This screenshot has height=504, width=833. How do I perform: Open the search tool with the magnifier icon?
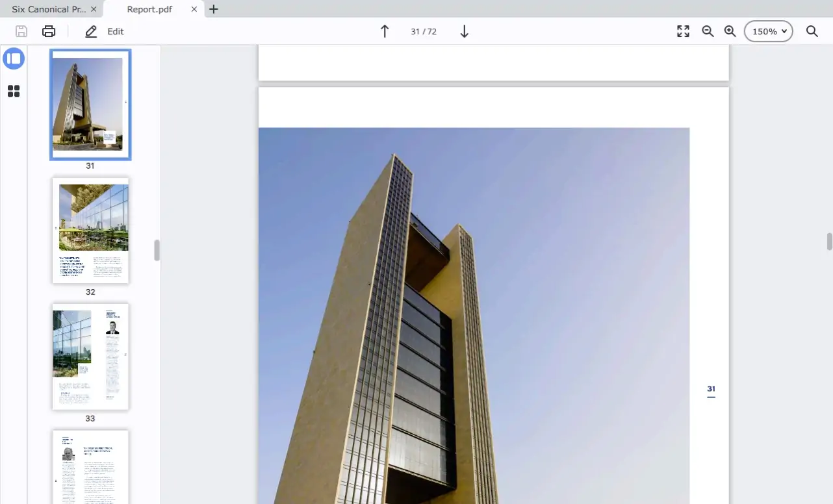point(812,31)
